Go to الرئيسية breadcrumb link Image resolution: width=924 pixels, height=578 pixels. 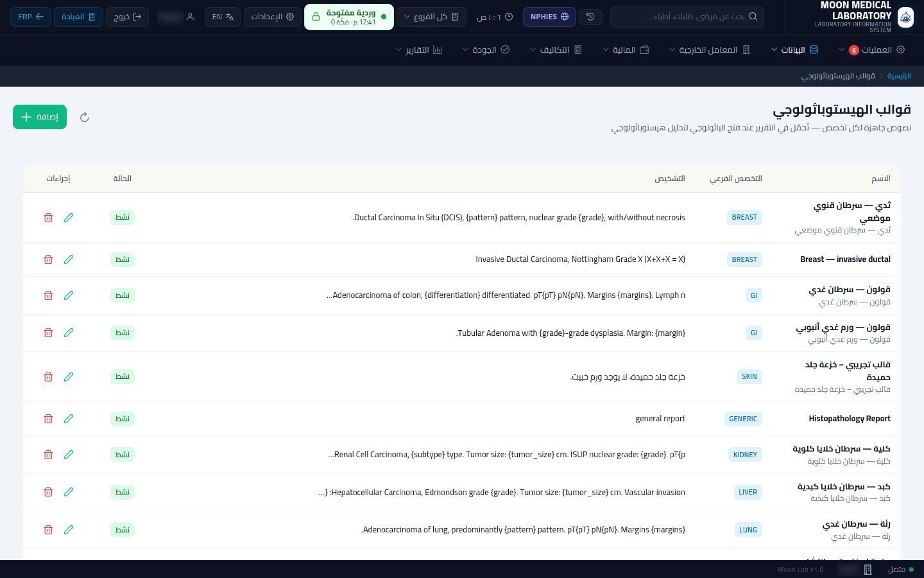899,76
